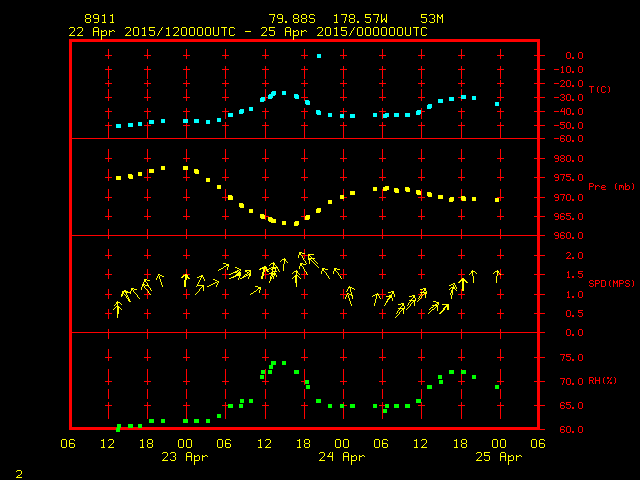Click the 00 hour label above 24 Apr
This screenshot has width=640, height=480.
coord(342,444)
